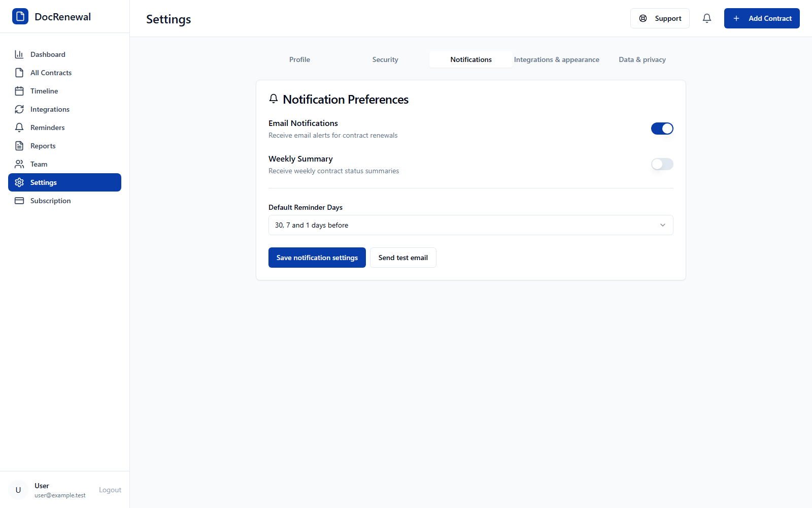Click the plus icon in Add Contract
This screenshot has width=812, height=508.
(x=736, y=18)
